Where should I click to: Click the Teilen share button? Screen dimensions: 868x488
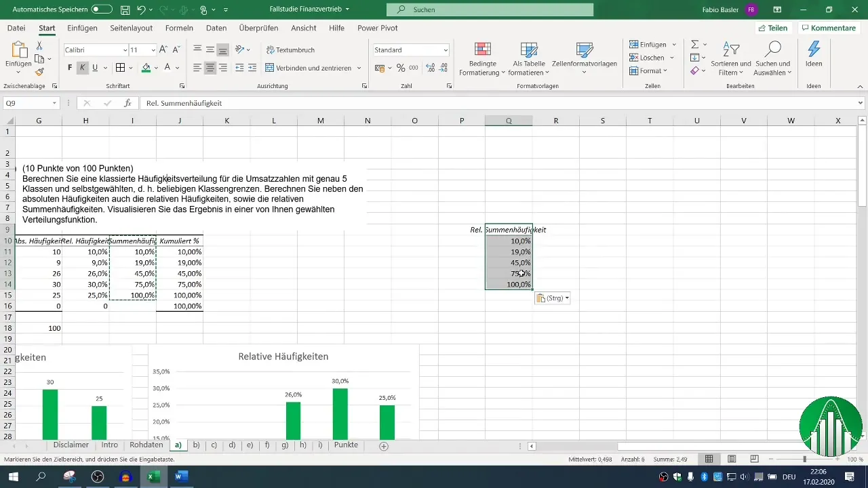point(773,28)
